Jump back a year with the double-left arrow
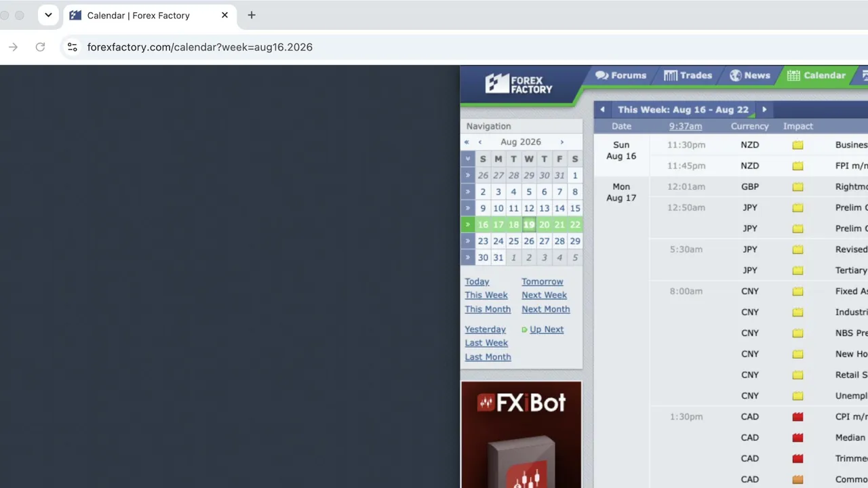This screenshot has width=868, height=488. point(467,142)
